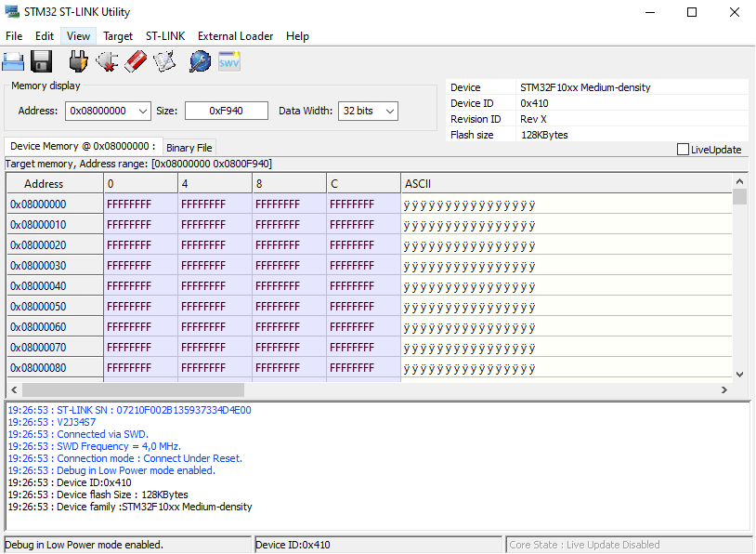Screen dimensions: 756x554
Task: Open the ST-LINK firmware update globe icon
Action: pos(200,61)
